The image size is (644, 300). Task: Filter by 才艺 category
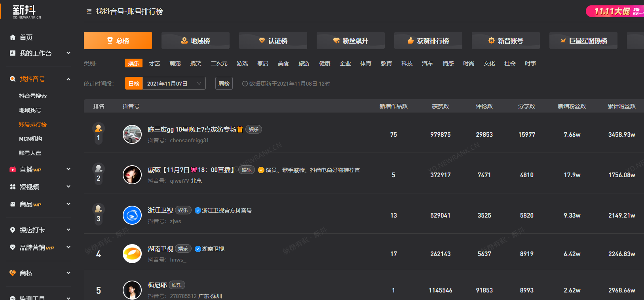click(154, 63)
